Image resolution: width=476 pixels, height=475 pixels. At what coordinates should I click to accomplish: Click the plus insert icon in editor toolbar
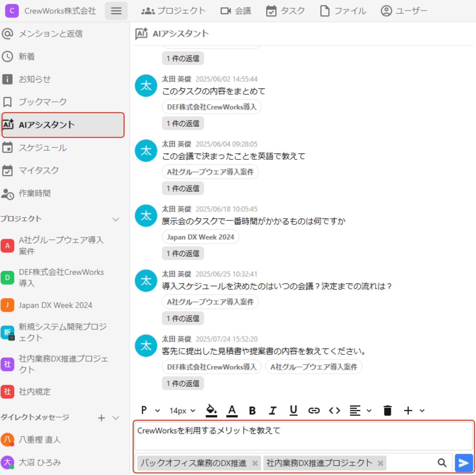tap(408, 410)
